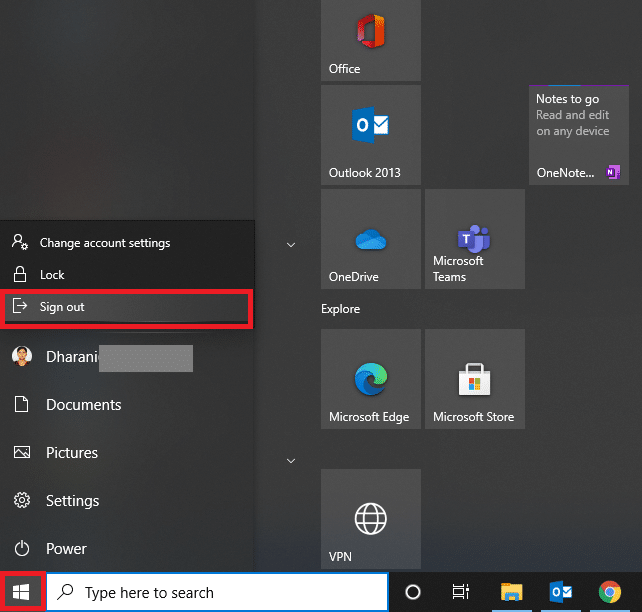Click the Cortana circle icon

(x=412, y=592)
